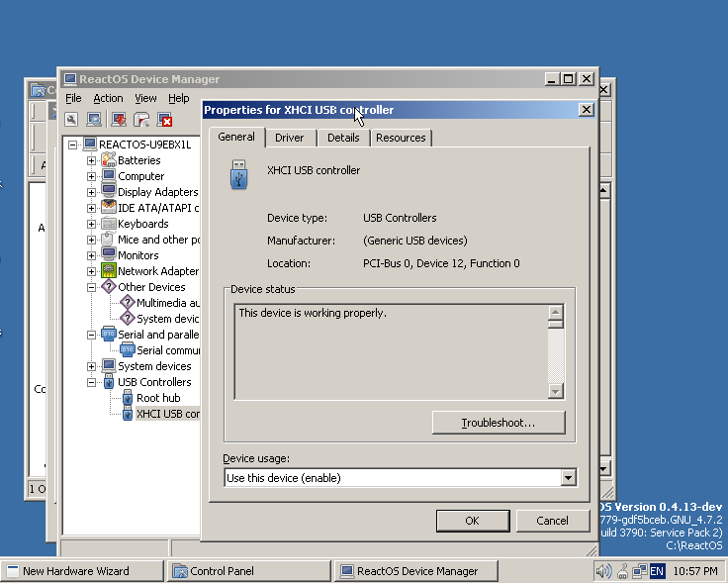Click the Cancel button
728x583 pixels.
[552, 521]
